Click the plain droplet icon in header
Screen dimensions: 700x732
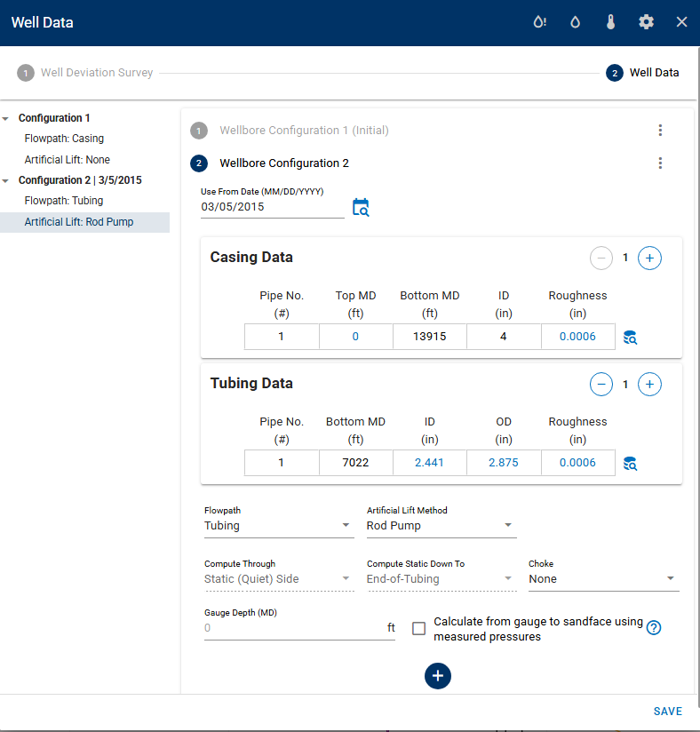(x=575, y=22)
